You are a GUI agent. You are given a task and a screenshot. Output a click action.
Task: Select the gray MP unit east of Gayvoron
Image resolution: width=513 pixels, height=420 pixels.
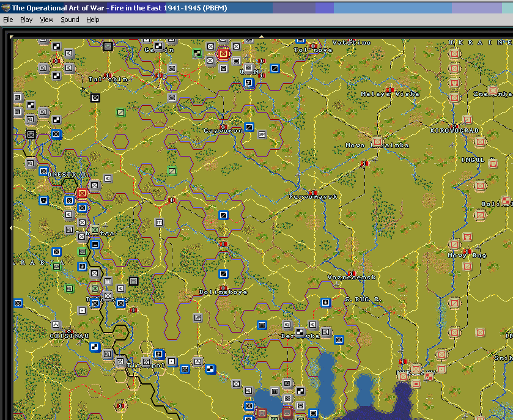tap(262, 134)
